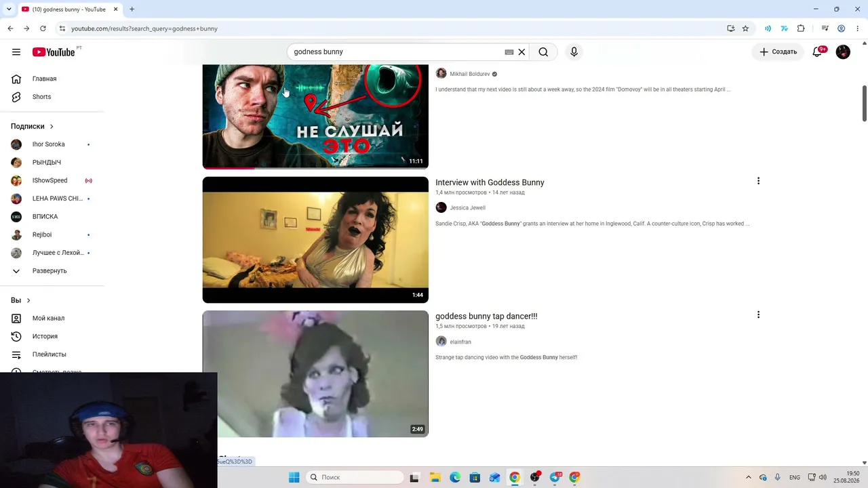Image resolution: width=868 pixels, height=488 pixels.
Task: Install the YouTube app from address bar
Action: coord(730,28)
